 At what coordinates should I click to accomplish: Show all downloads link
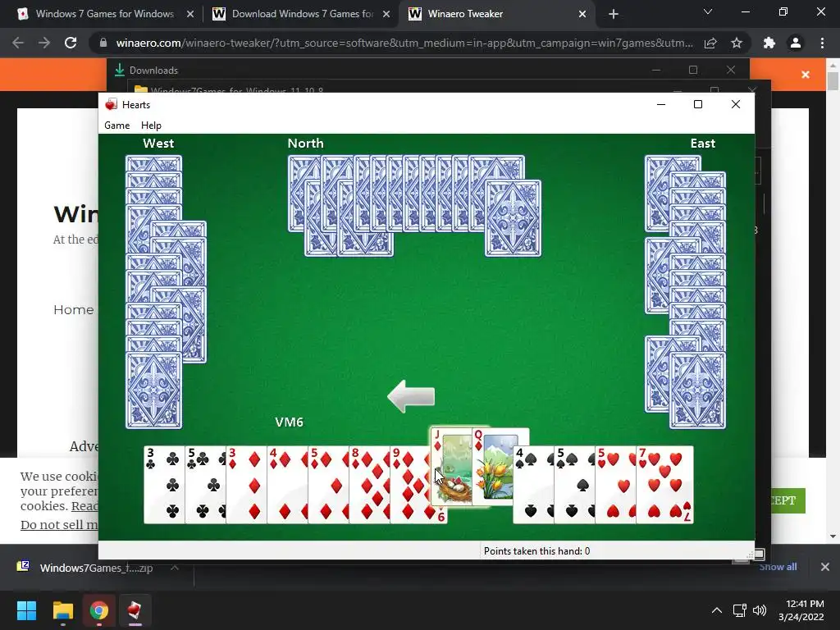[x=778, y=567]
